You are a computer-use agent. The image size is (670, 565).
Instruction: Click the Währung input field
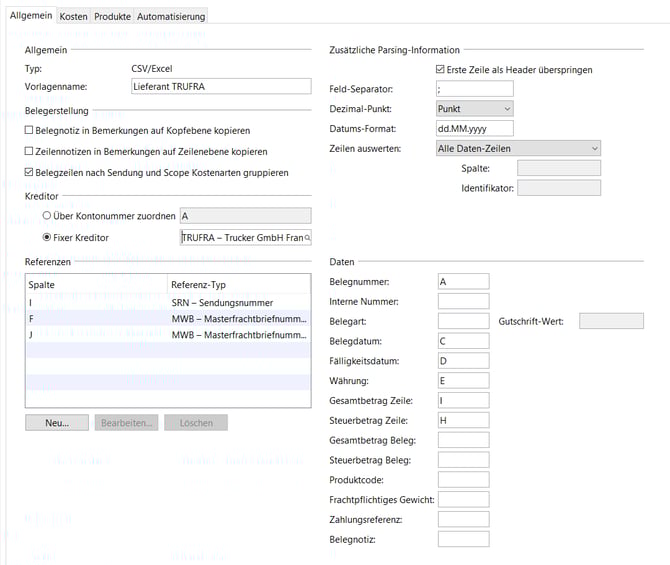click(463, 381)
